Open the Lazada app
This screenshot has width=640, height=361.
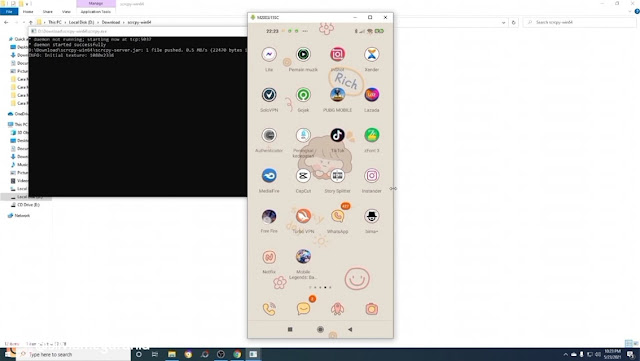371,95
